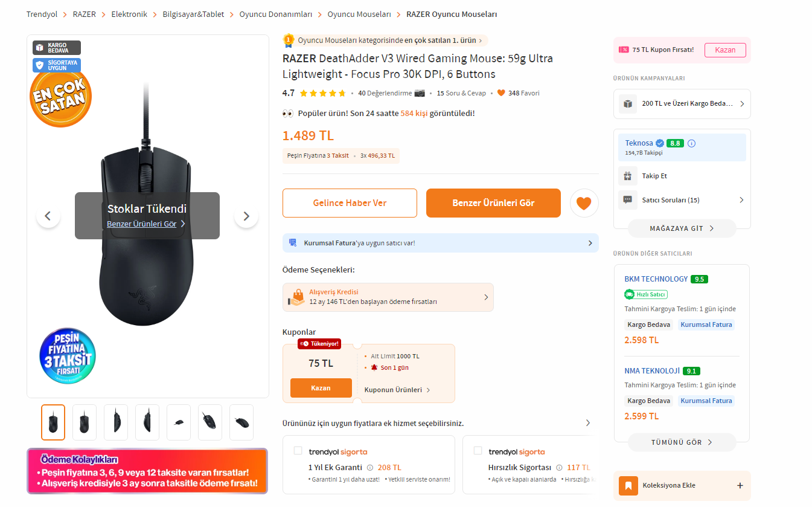Click the heart favorite button
Viewport: 812px width, 507px height.
(584, 203)
